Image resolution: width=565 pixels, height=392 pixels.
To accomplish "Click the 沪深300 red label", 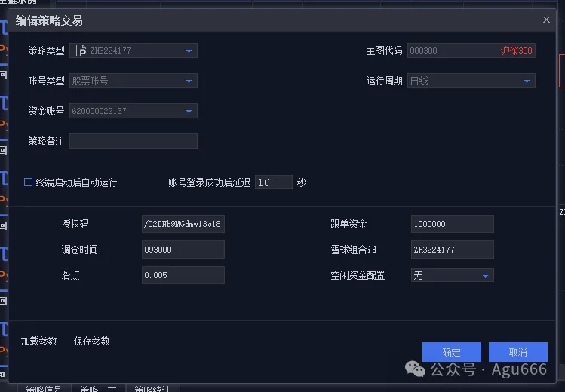I will click(516, 51).
